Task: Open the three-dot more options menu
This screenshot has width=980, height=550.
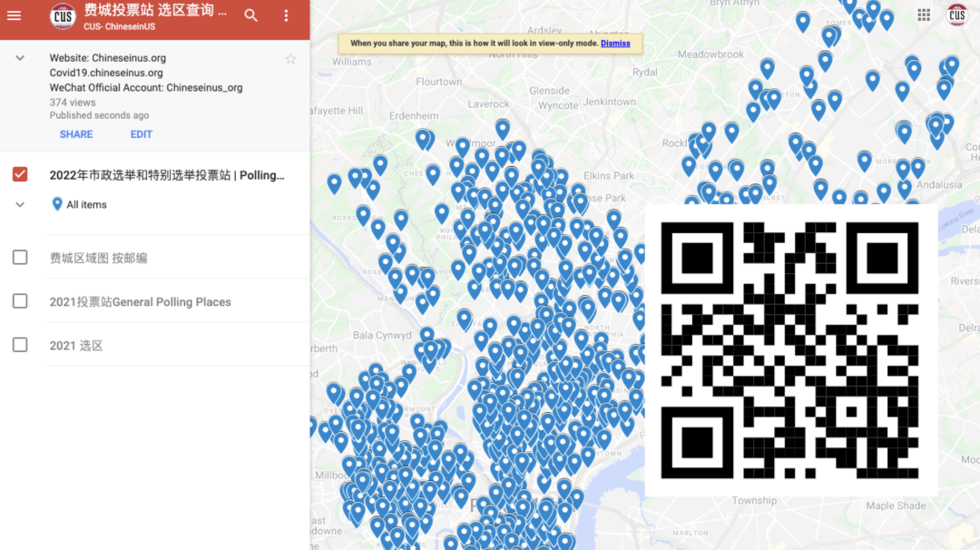Action: (x=286, y=15)
